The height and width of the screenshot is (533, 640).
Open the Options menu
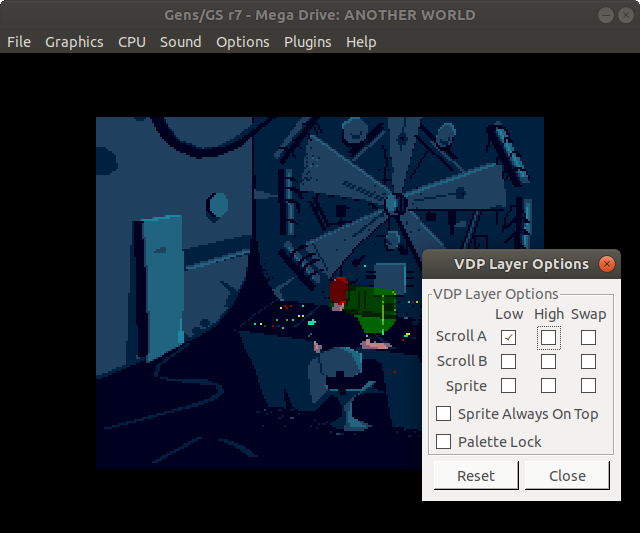tap(243, 42)
